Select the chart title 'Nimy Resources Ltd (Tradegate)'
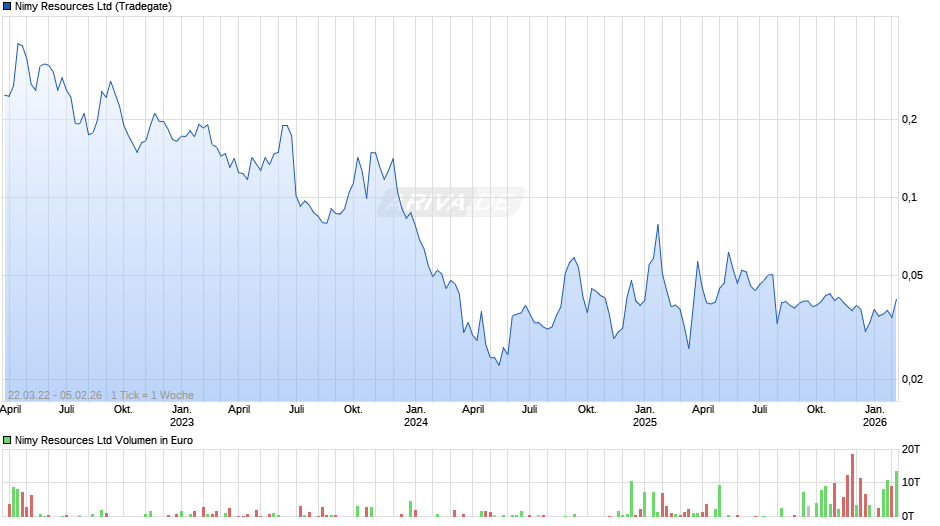The height and width of the screenshot is (526, 940). pyautogui.click(x=93, y=7)
